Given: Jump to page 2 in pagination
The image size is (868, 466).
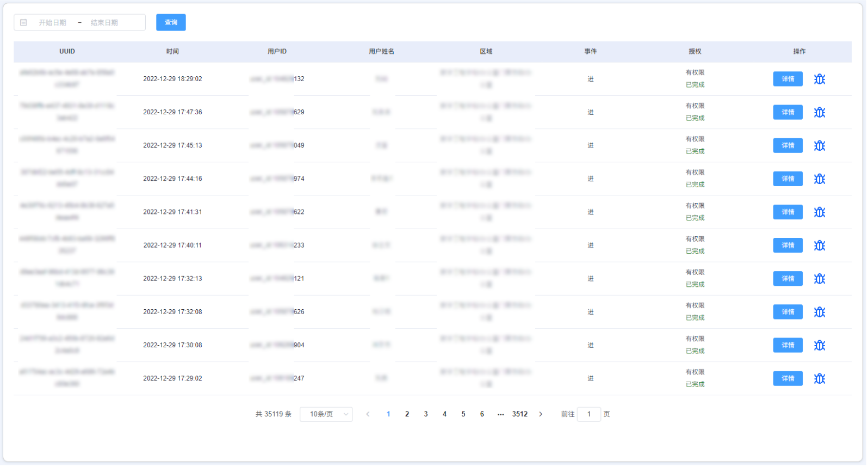Looking at the screenshot, I should tap(407, 415).
